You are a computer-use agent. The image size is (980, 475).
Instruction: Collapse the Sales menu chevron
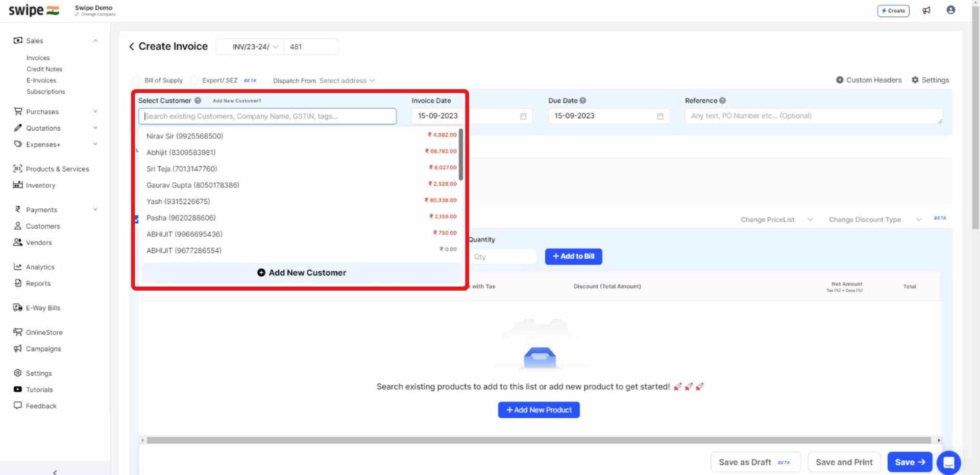tap(95, 40)
